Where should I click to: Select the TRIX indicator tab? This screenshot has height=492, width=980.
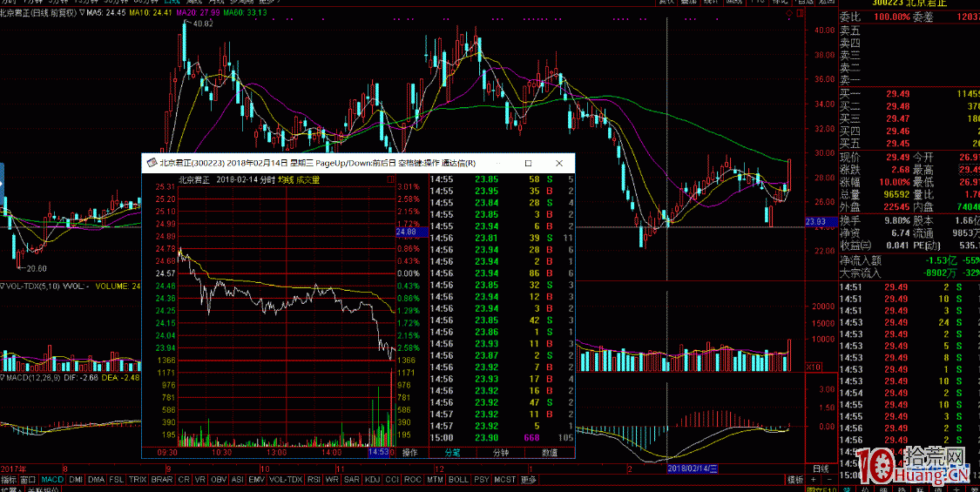[138, 480]
